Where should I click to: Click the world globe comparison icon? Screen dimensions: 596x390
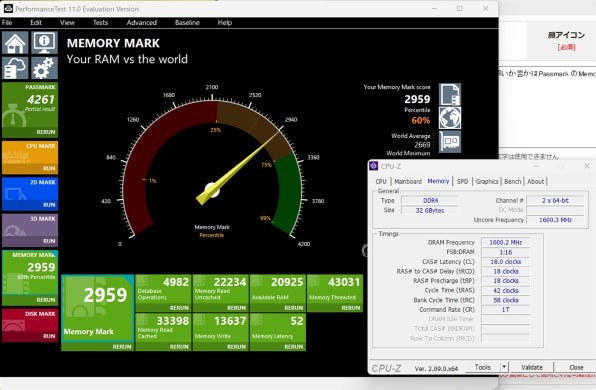[450, 118]
